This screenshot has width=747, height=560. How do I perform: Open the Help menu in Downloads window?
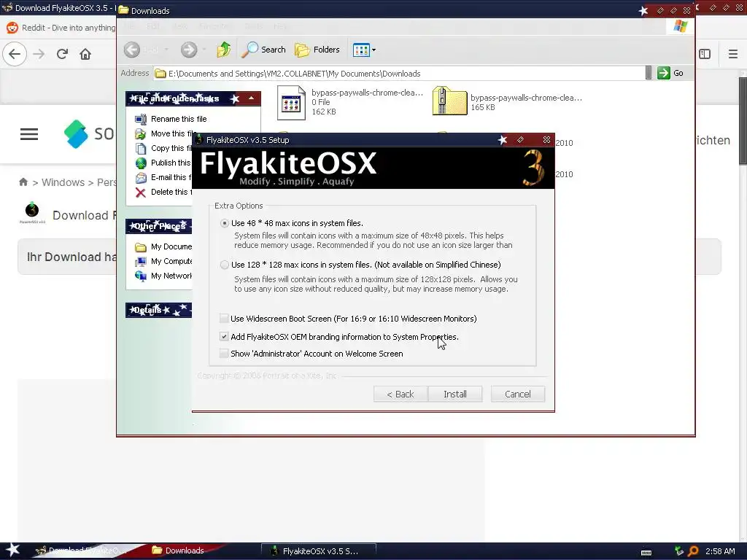pos(280,26)
